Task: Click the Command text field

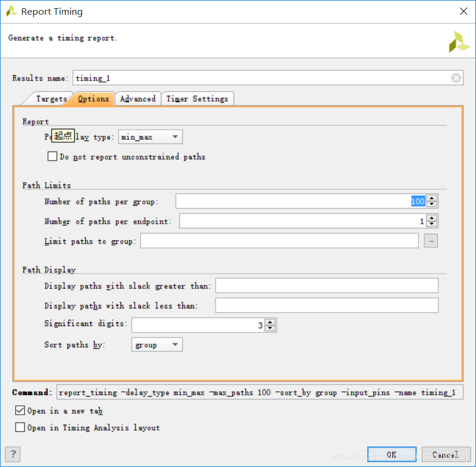Action: [x=260, y=392]
